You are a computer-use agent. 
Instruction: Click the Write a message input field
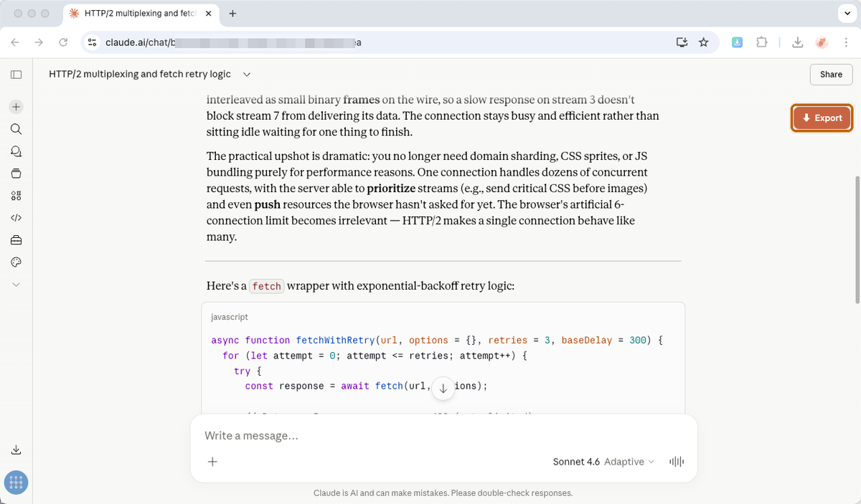443,436
